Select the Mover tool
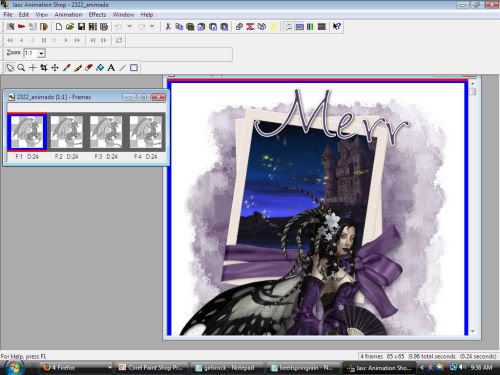This screenshot has width=500, height=375. (55, 68)
